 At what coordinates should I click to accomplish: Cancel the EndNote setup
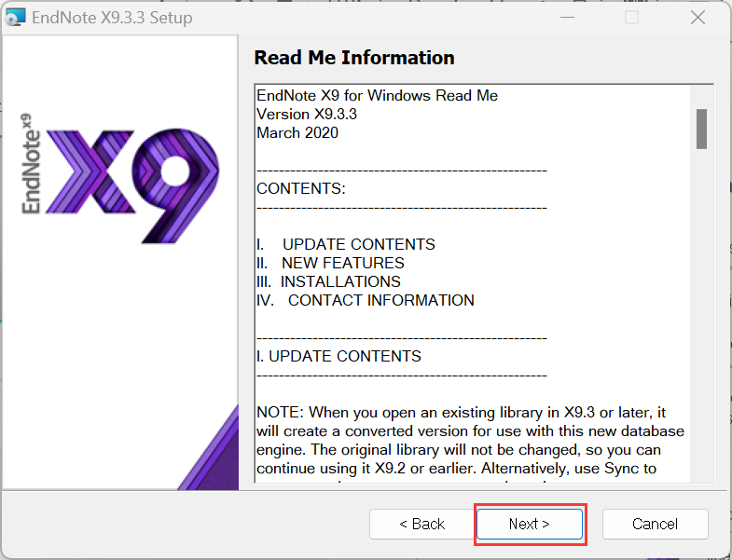655,524
